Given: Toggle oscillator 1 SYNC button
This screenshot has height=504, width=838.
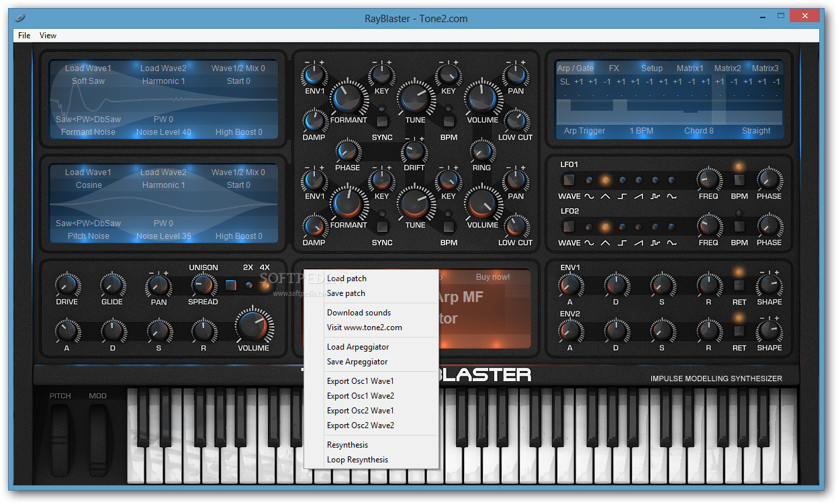Looking at the screenshot, I should coord(382,121).
